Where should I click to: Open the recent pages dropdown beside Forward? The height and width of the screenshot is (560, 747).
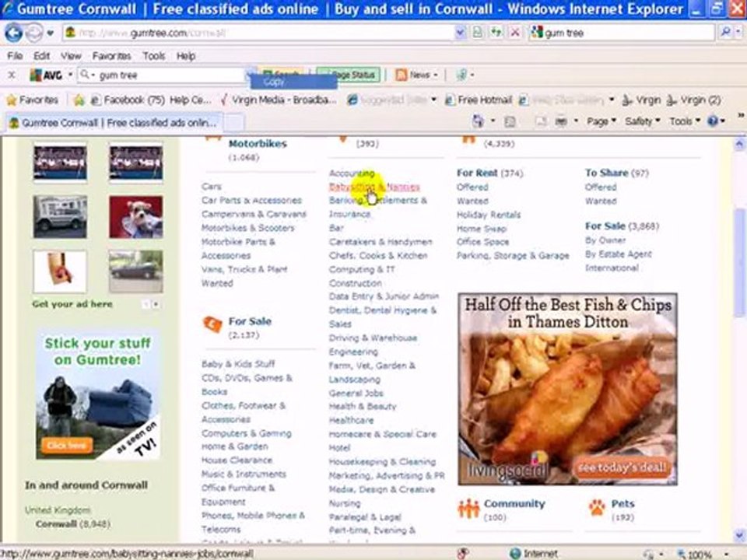[x=51, y=33]
